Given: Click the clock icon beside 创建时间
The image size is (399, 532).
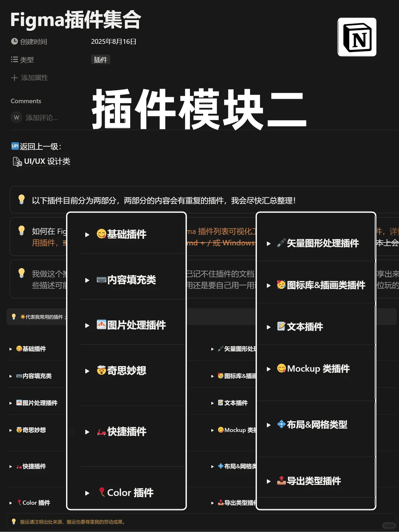Looking at the screenshot, I should click(x=14, y=41).
